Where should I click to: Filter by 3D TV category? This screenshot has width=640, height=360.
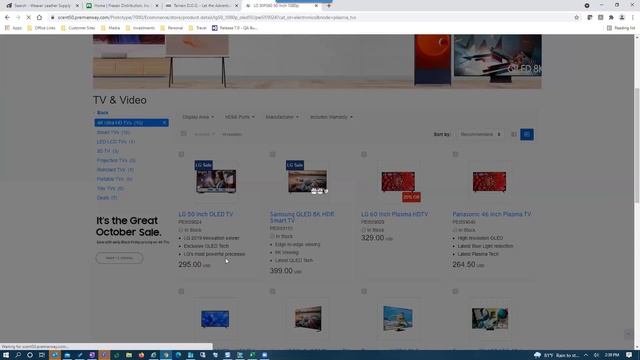pyautogui.click(x=108, y=151)
